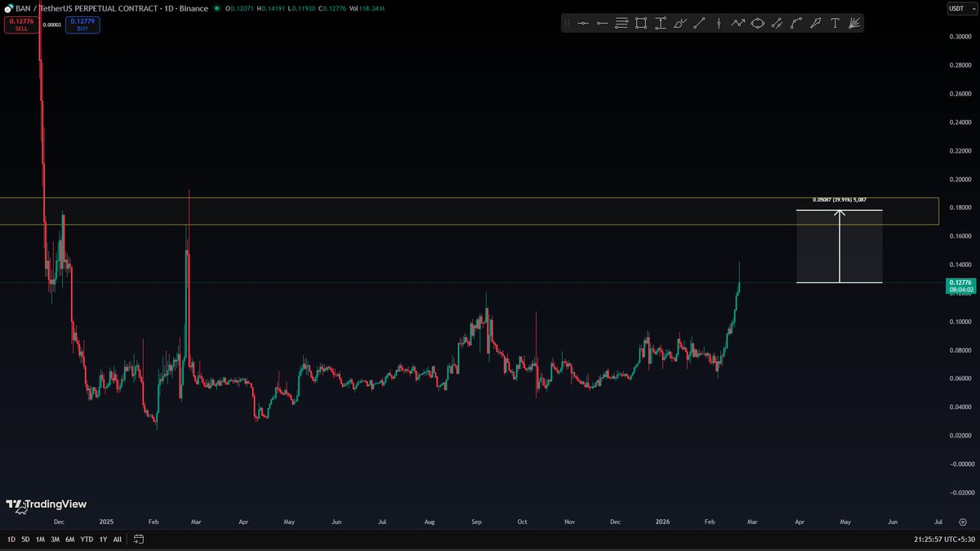The width and height of the screenshot is (980, 551).
Task: Select the Vertical Line tool
Action: 719,23
